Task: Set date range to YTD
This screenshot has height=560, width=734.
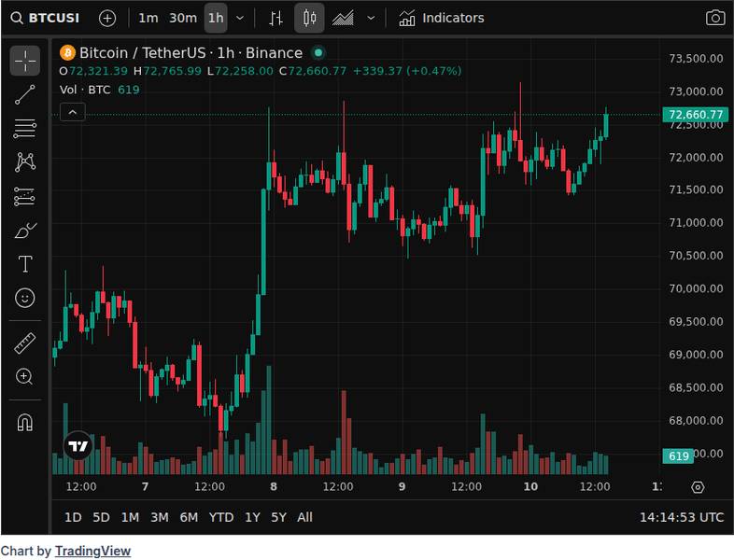Action: (221, 517)
